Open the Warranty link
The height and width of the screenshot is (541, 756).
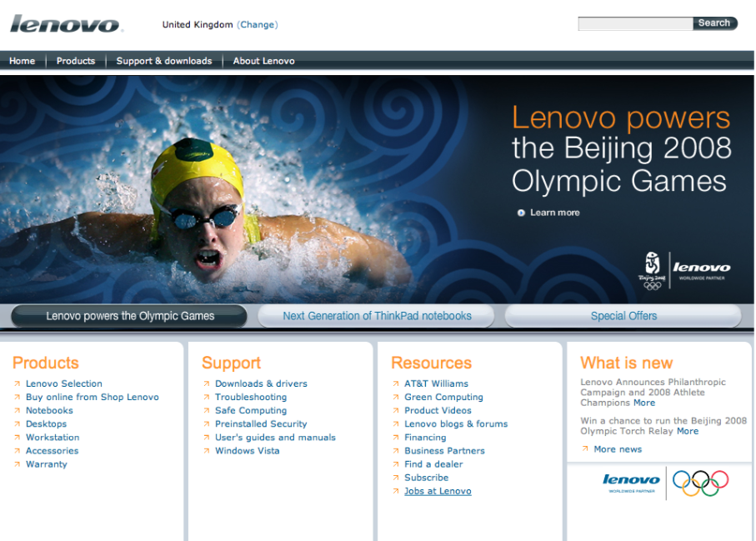pyautogui.click(x=47, y=464)
